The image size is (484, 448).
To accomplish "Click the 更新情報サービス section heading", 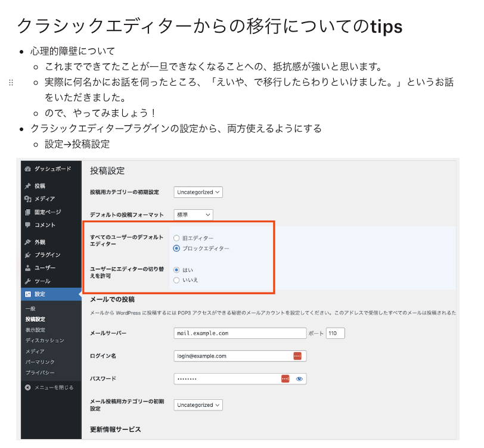I will (x=116, y=429).
